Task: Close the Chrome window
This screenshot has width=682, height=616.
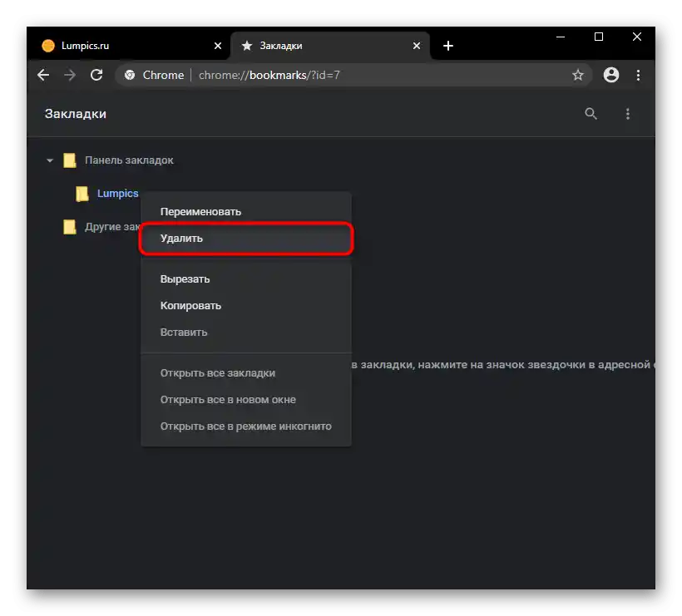Action: (x=637, y=37)
